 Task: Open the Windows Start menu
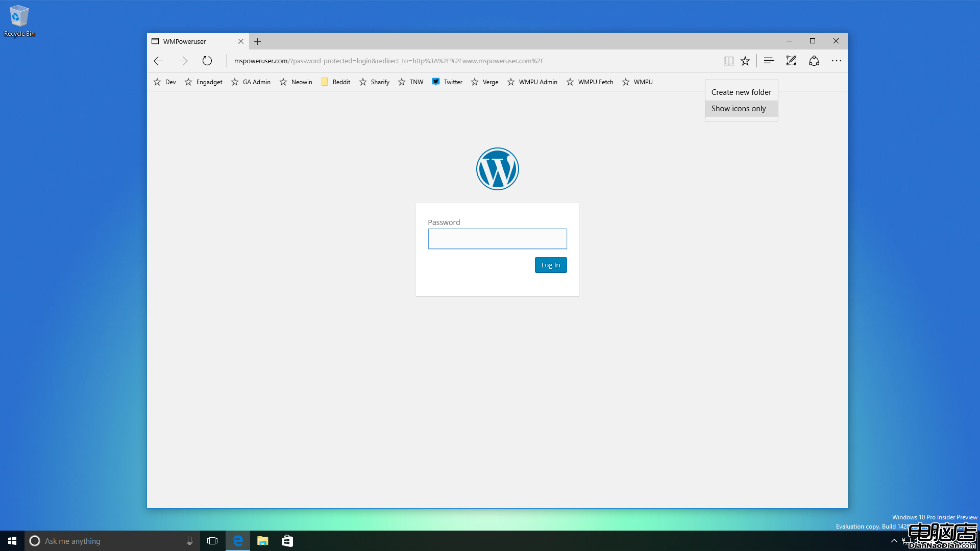[12, 541]
